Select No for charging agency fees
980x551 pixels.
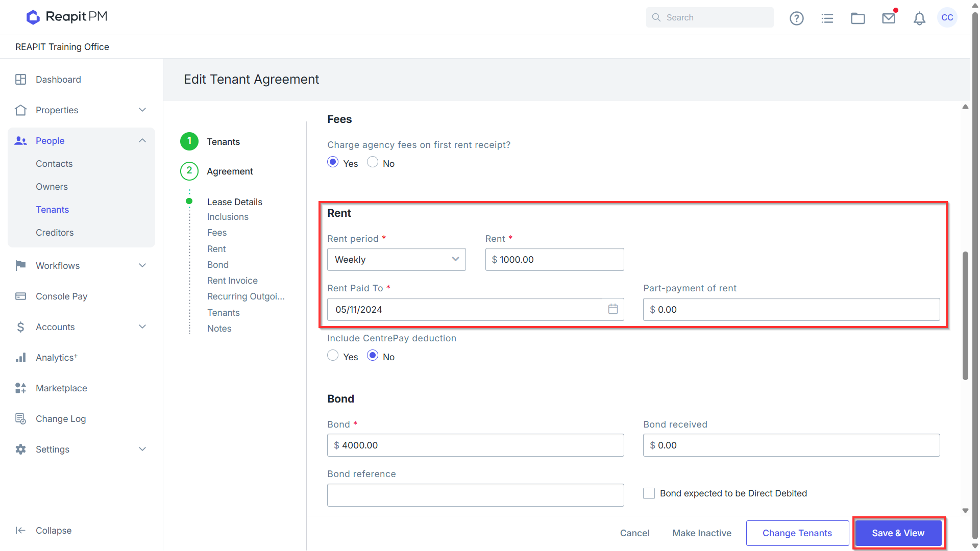pyautogui.click(x=373, y=162)
